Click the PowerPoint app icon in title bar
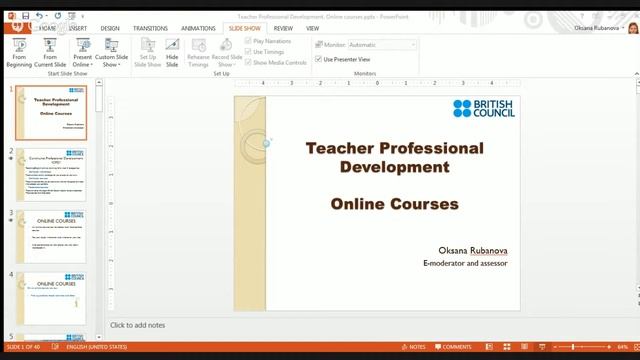The width and height of the screenshot is (640, 360). (11, 16)
